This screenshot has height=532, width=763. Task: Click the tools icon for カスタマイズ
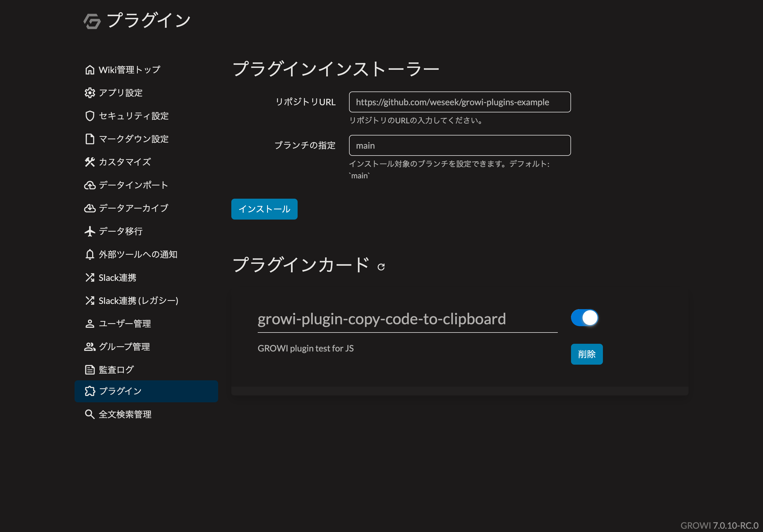pyautogui.click(x=90, y=162)
